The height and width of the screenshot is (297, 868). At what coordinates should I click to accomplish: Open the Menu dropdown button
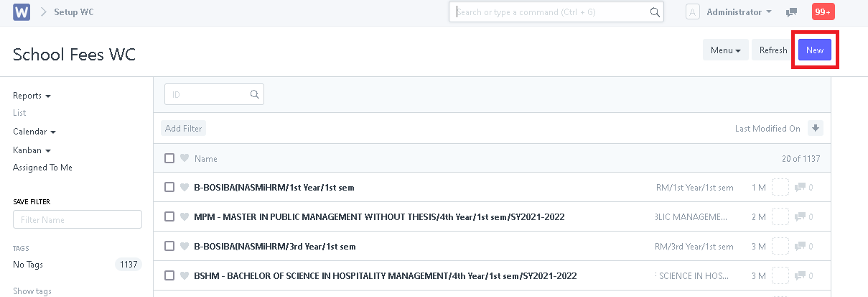[x=725, y=50]
